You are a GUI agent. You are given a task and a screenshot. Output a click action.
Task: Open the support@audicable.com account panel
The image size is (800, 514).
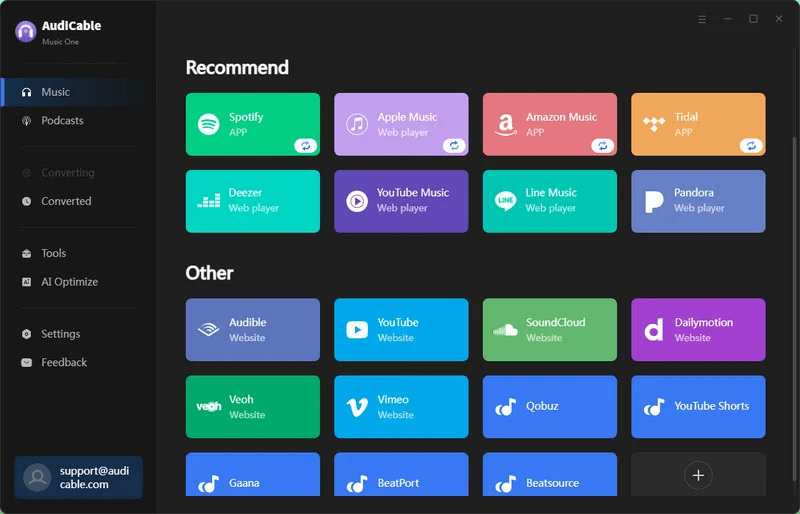(79, 477)
